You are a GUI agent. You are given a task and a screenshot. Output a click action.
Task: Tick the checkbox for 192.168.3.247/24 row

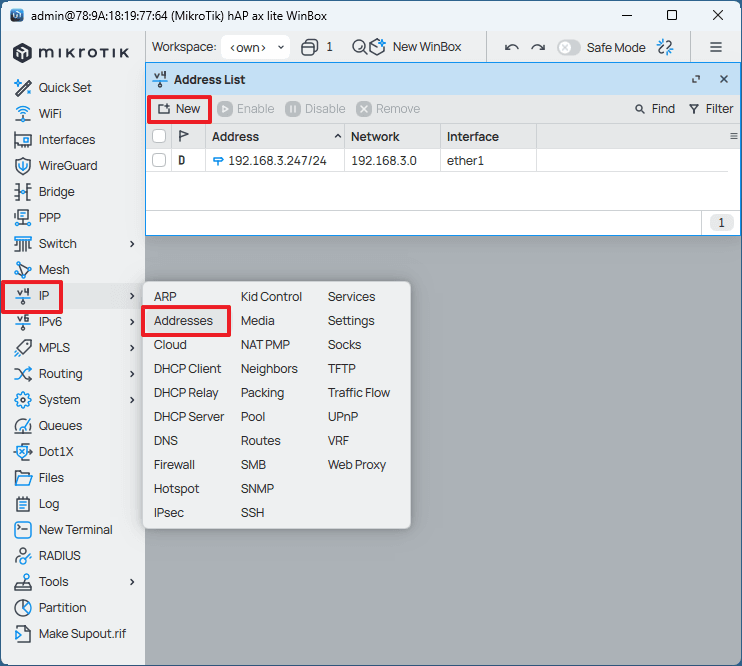(x=159, y=160)
